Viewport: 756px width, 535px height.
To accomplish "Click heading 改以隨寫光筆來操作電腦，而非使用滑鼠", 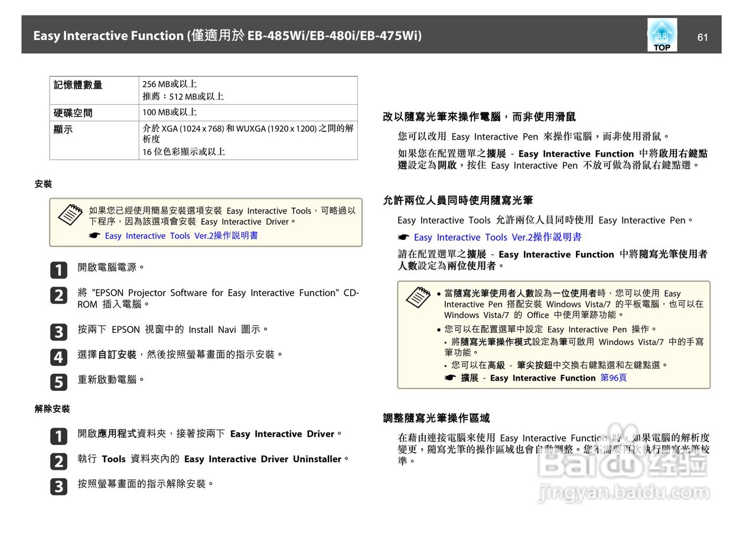I will click(x=479, y=117).
